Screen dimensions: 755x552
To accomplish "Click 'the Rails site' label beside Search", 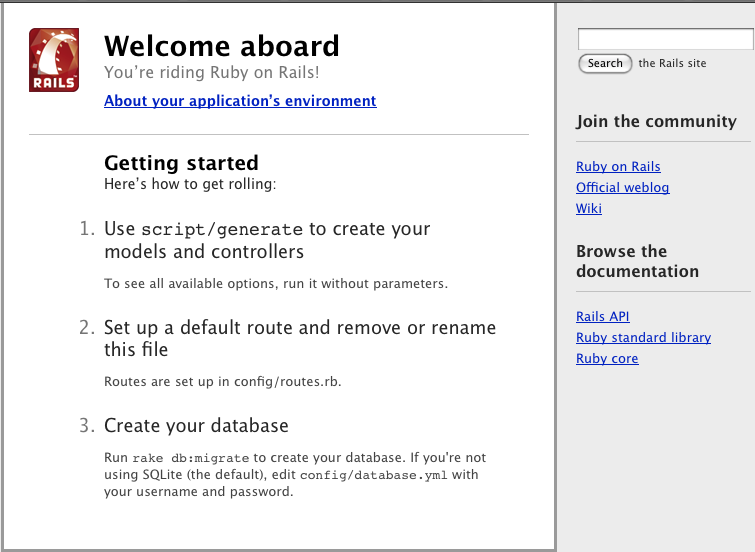I will [x=672, y=63].
